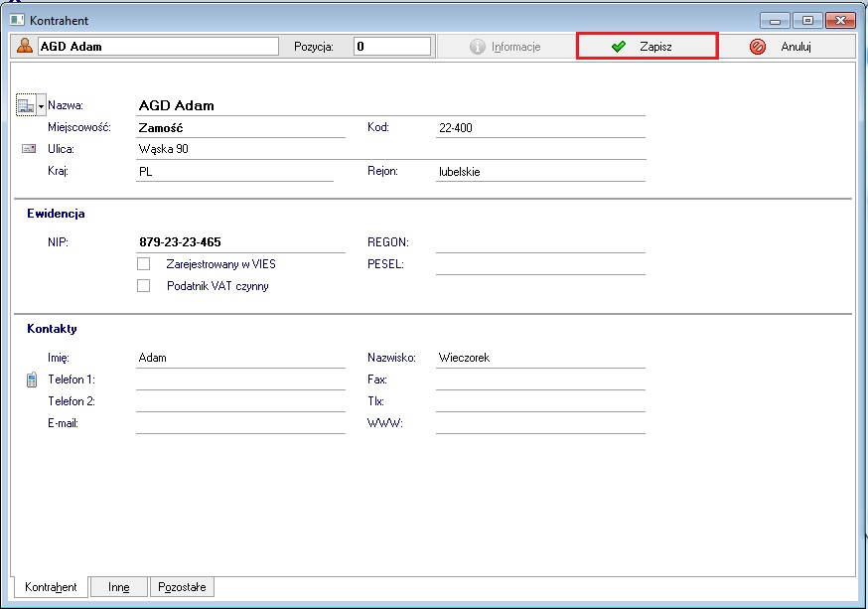This screenshot has height=609, width=868.
Task: Select the Kontrahent tab
Action: 51,587
